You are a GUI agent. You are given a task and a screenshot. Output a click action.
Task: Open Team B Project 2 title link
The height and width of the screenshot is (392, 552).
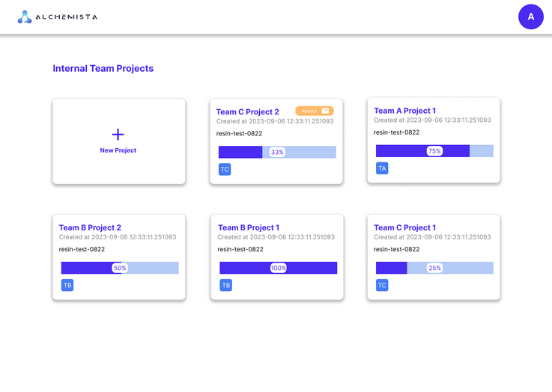(x=90, y=227)
